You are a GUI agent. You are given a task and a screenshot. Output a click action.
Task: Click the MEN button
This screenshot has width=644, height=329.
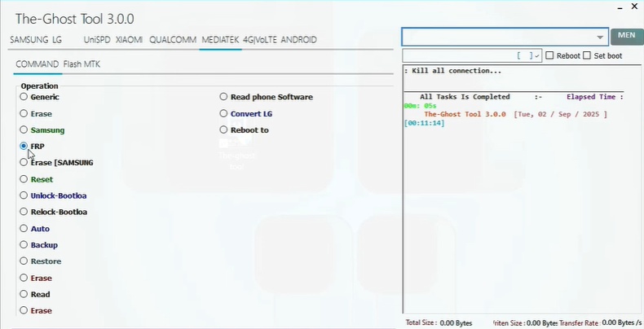(627, 36)
